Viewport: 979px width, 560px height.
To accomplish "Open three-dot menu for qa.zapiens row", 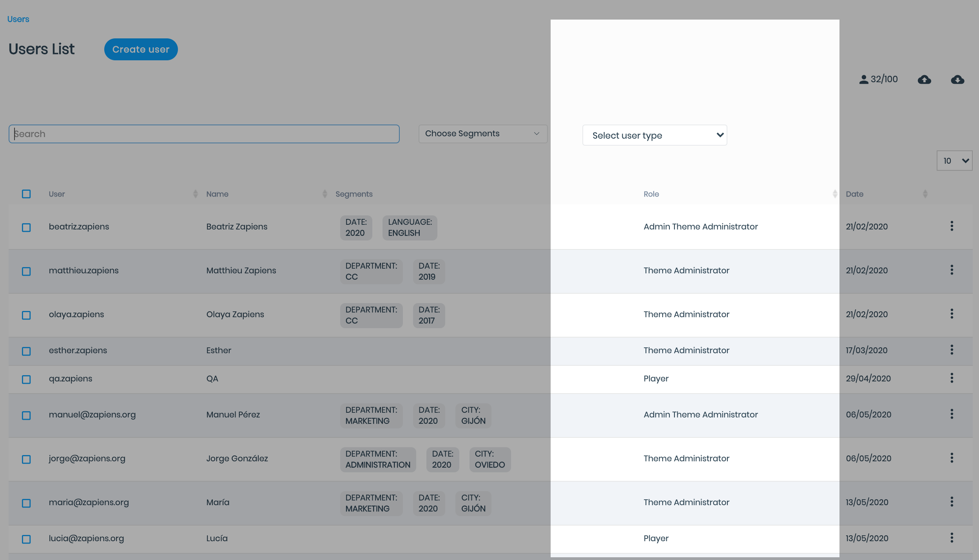I will pyautogui.click(x=952, y=378).
